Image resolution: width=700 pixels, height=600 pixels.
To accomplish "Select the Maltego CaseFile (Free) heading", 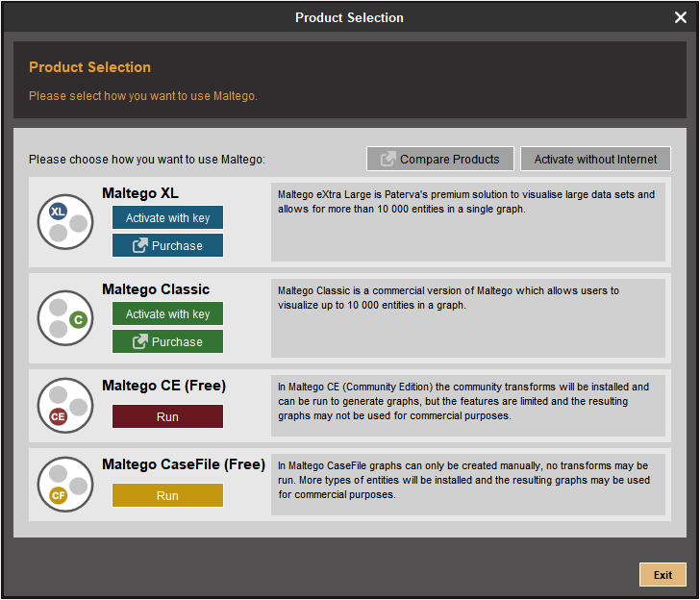I will (184, 464).
